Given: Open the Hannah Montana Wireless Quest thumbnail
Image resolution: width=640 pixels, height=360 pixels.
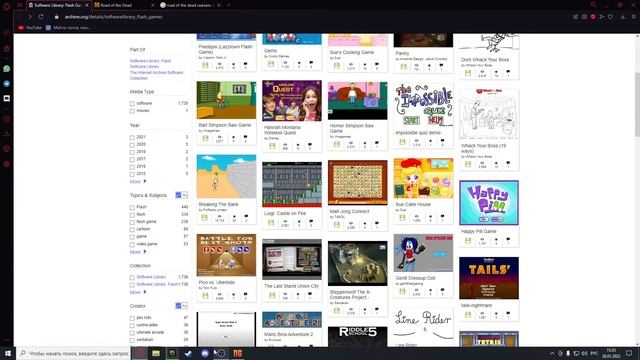Looking at the screenshot, I should click(x=292, y=100).
